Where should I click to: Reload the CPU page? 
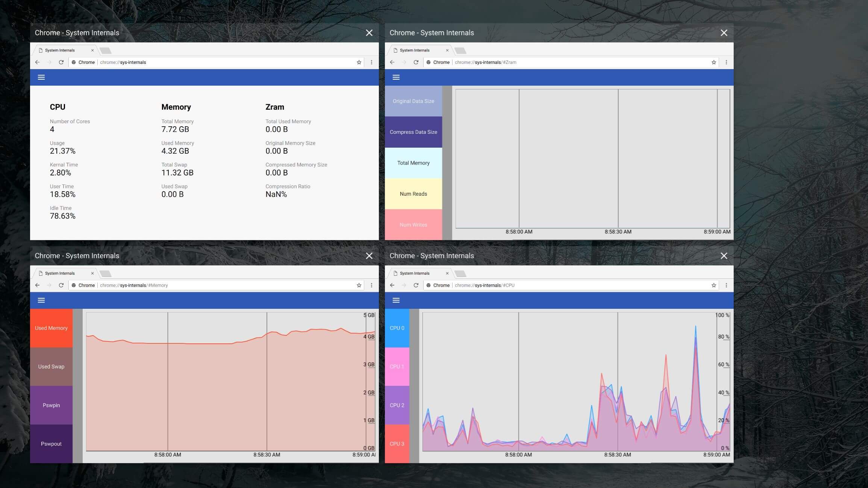point(416,286)
